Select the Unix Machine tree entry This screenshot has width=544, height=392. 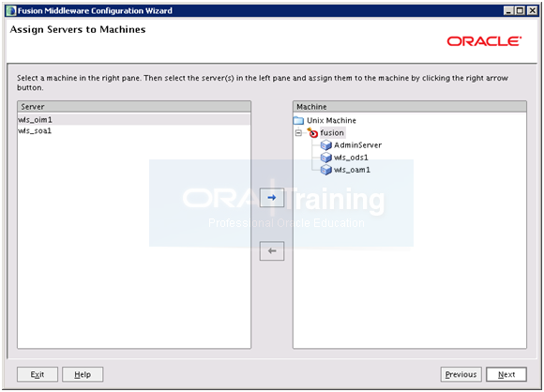coord(331,121)
